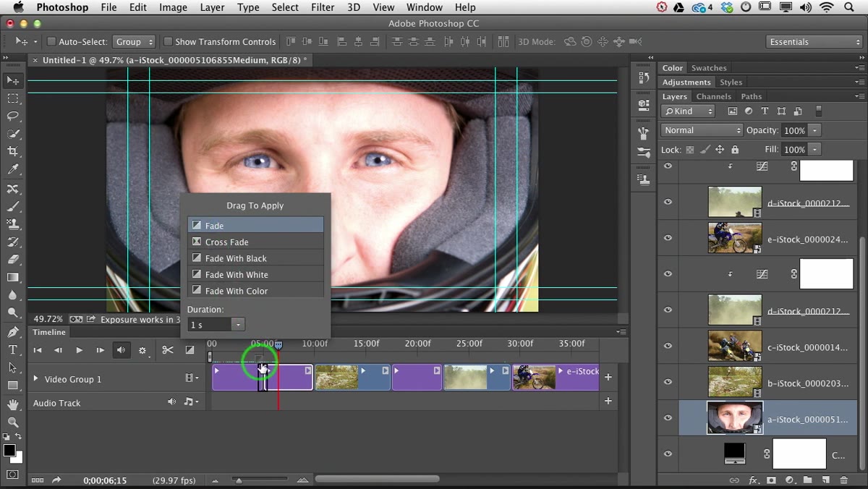Hide the b-iStock_0000203 layer eye
The width and height of the screenshot is (868, 489).
coord(668,382)
